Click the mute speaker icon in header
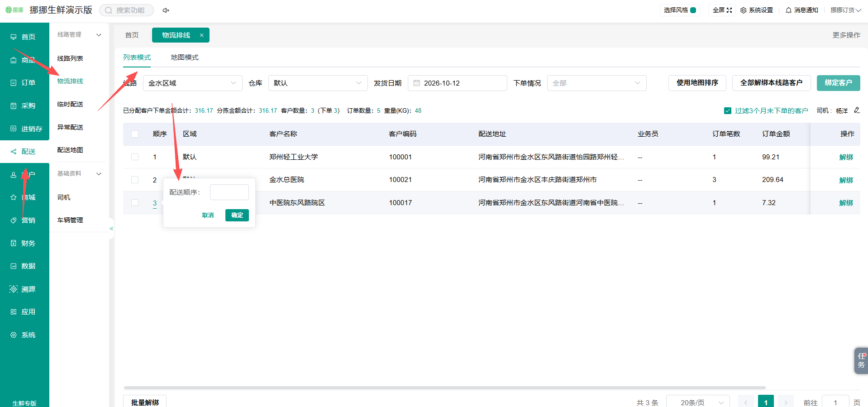Image resolution: width=868 pixels, height=407 pixels. tap(166, 10)
